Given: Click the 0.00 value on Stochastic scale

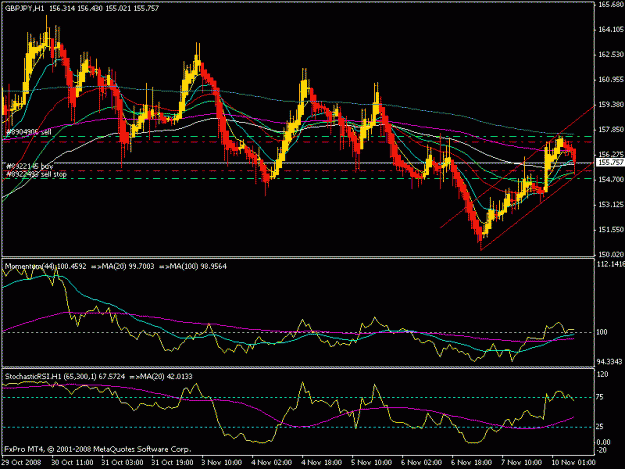Looking at the screenshot, I should 603,442.
